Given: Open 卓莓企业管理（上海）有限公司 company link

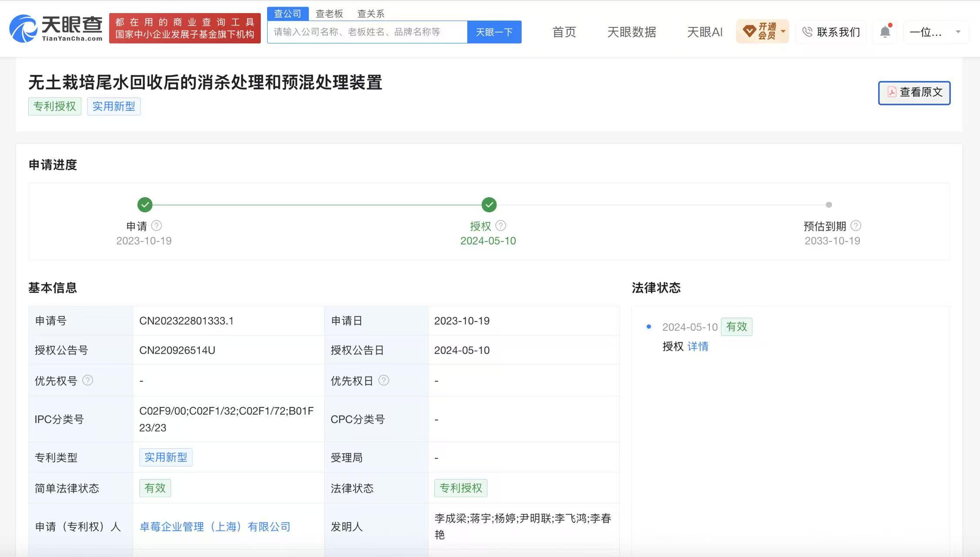Looking at the screenshot, I should pos(215,527).
